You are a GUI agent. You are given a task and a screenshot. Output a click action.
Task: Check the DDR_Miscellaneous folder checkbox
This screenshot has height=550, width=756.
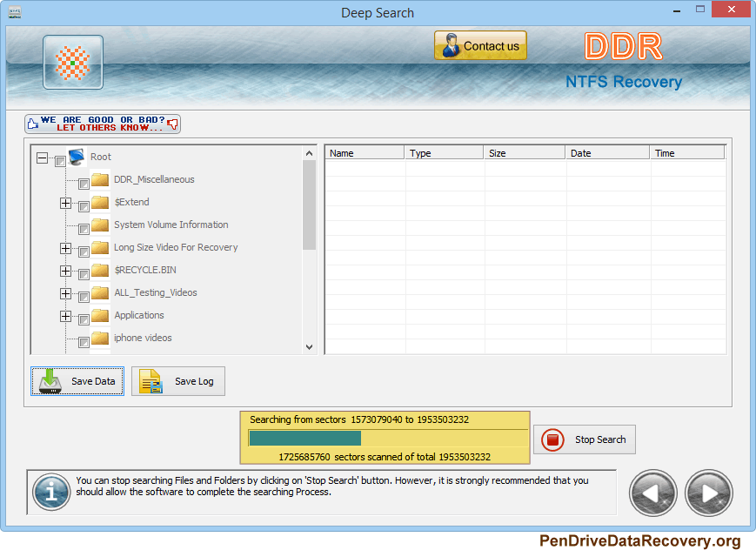(x=84, y=183)
